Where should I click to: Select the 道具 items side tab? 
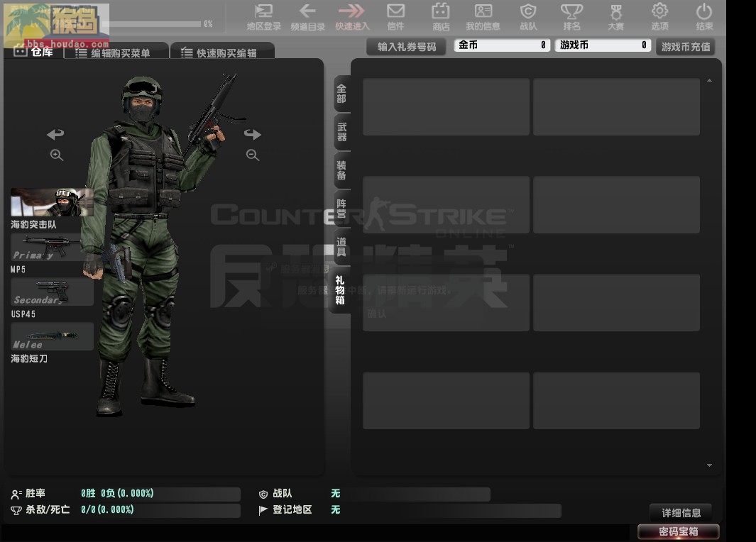(x=341, y=247)
